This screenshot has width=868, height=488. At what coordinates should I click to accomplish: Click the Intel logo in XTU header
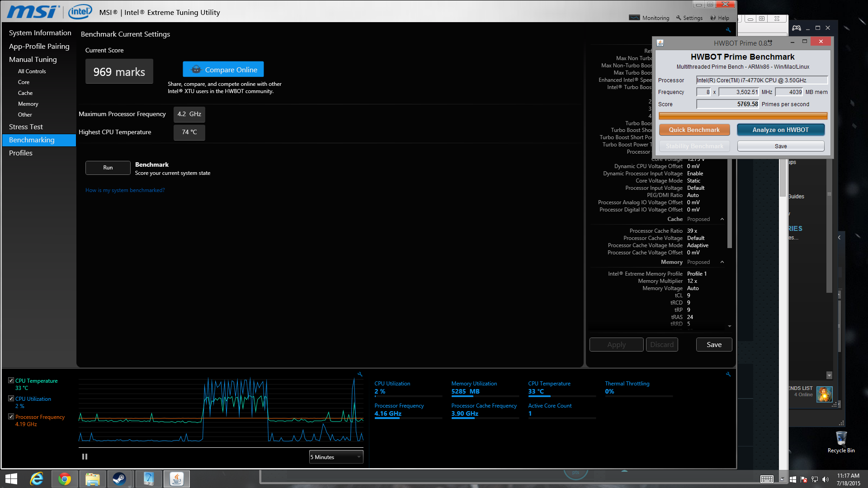[x=80, y=12]
